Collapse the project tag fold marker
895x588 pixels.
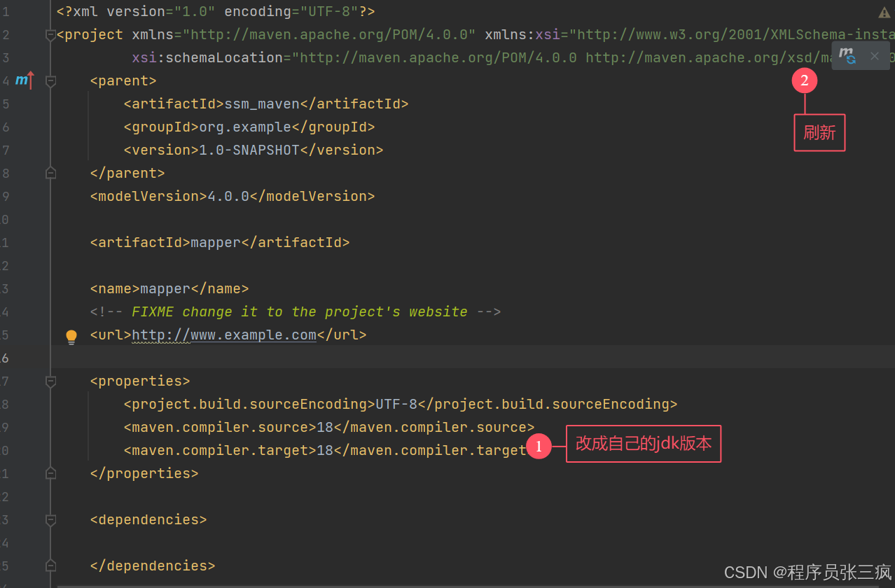point(50,35)
